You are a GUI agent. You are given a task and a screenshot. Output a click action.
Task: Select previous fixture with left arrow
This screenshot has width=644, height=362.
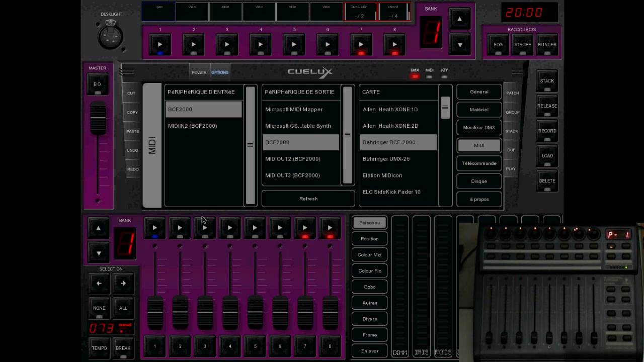pos(99,284)
